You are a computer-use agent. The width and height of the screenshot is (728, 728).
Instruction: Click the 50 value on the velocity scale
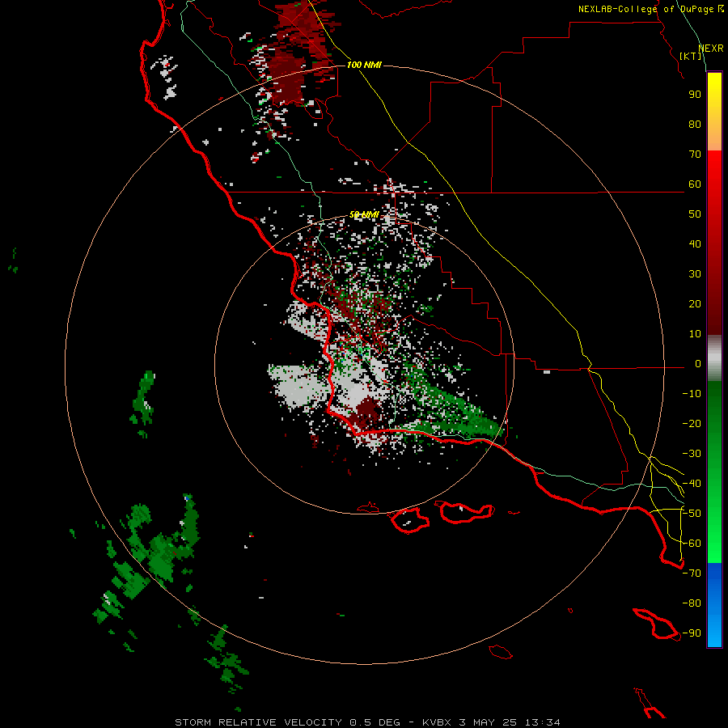click(695, 214)
